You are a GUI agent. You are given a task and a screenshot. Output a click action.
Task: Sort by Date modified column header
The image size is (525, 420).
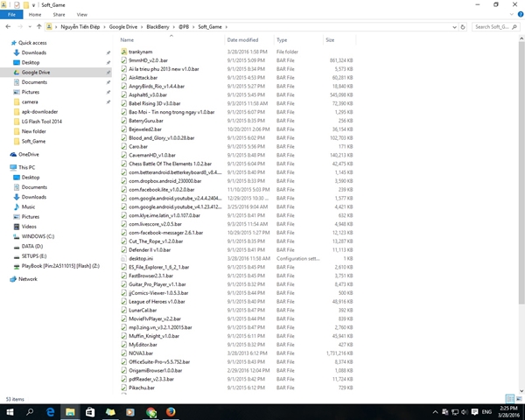click(242, 40)
